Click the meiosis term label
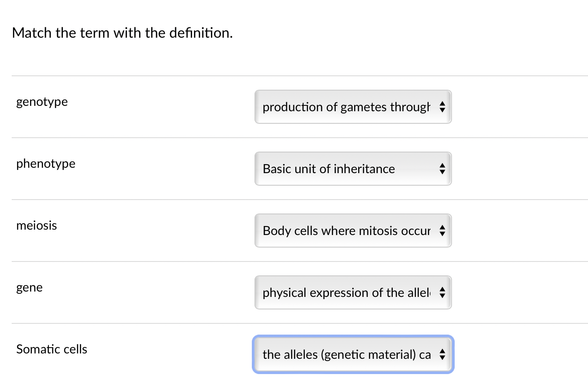The image size is (588, 392). tap(36, 226)
